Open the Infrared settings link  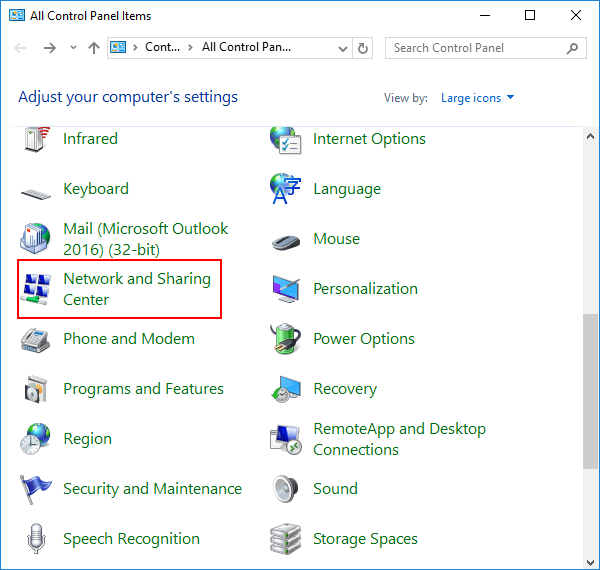(90, 139)
